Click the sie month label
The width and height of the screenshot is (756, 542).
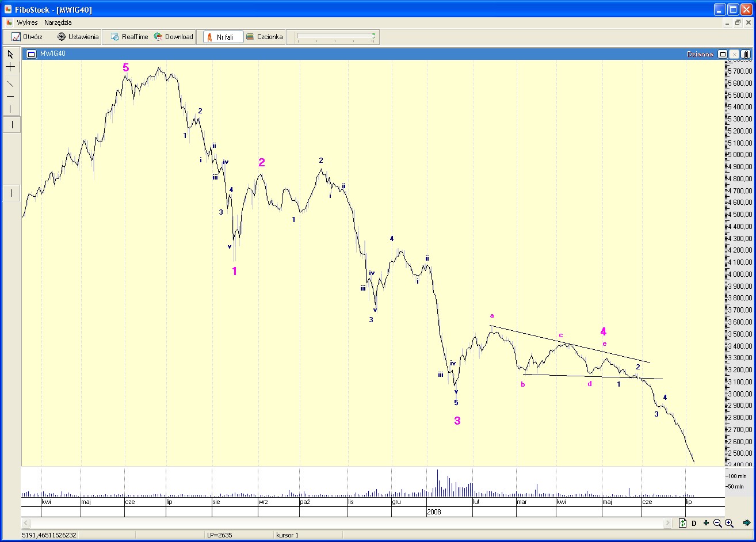[x=216, y=502]
